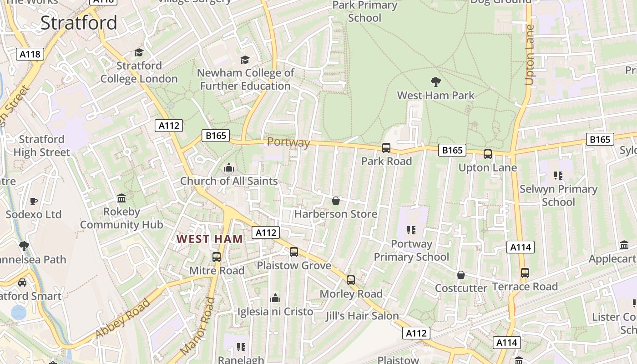Click the Mitre Road bus stop icon
The image size is (637, 364).
[217, 257]
